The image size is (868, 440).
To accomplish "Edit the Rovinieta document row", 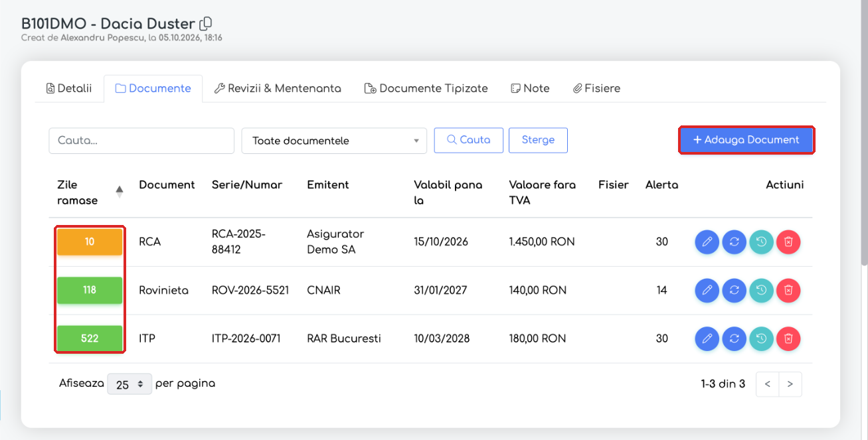I will [x=707, y=290].
